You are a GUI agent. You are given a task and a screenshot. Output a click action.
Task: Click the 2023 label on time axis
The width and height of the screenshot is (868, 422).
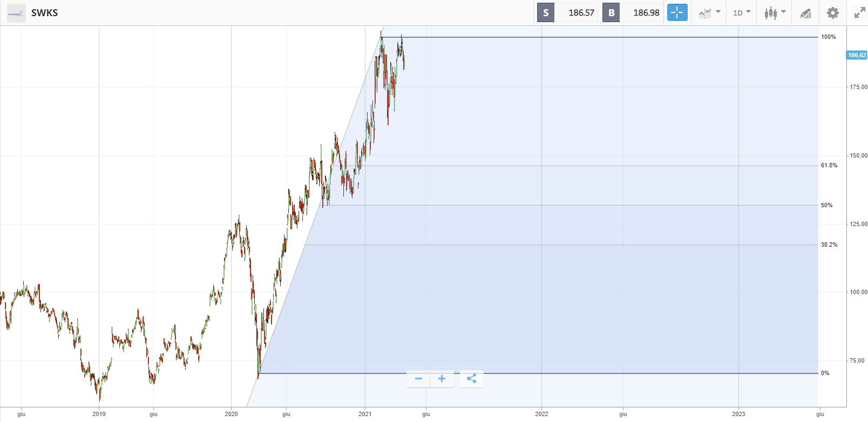[x=738, y=414]
